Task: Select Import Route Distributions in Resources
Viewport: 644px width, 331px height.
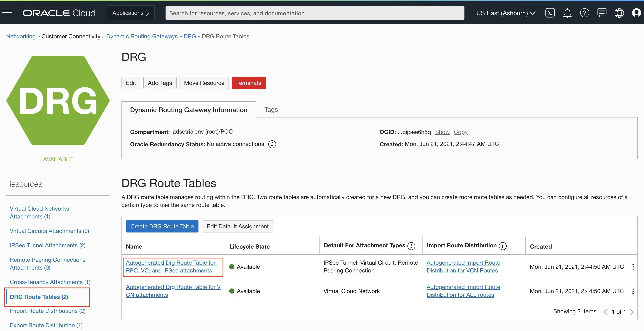Action: tap(48, 311)
